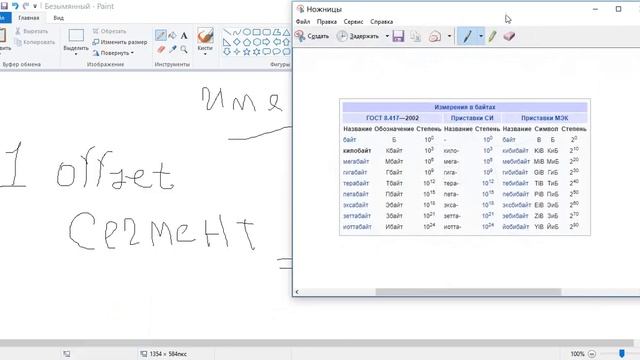Screen dimensions: 640x360
Task: Choose the Rectangle shape
Action: [x=257, y=32]
